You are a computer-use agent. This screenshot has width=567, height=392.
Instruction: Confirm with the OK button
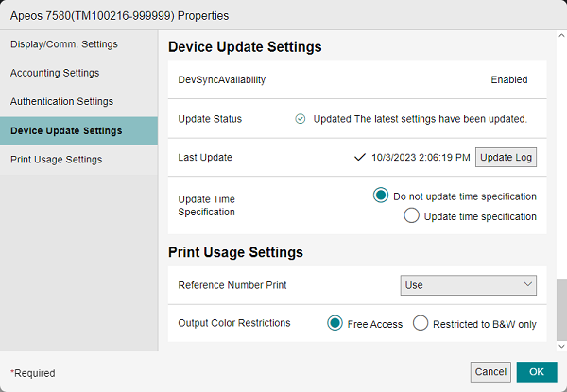tap(537, 372)
